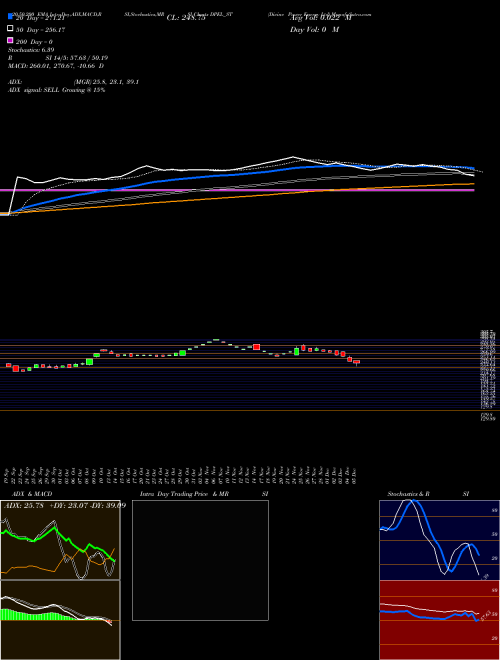Click the 'CL: 248.75' closing price text
Image resolution: width=500 pixels, height=660 pixels.
click(x=186, y=18)
